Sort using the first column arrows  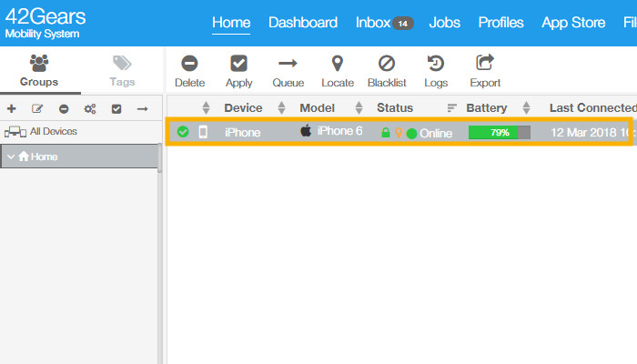click(x=206, y=107)
